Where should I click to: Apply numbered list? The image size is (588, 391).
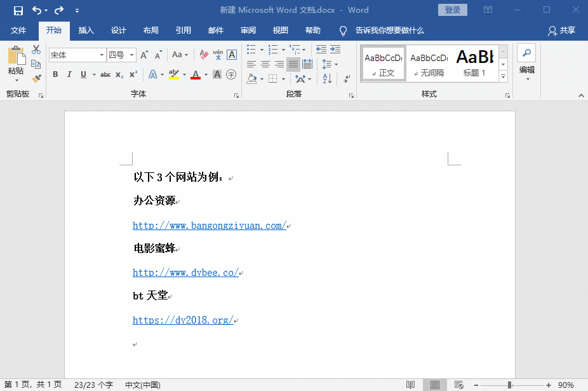pyautogui.click(x=273, y=49)
